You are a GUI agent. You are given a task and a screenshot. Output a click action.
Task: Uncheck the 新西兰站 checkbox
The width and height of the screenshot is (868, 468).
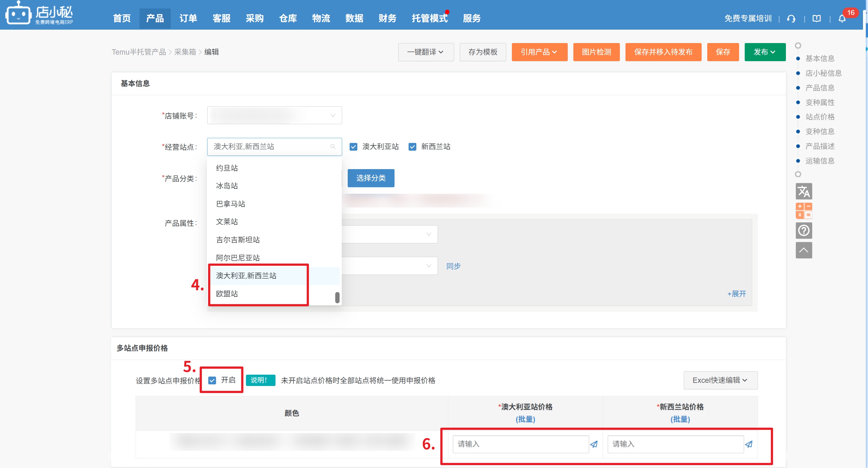point(412,147)
